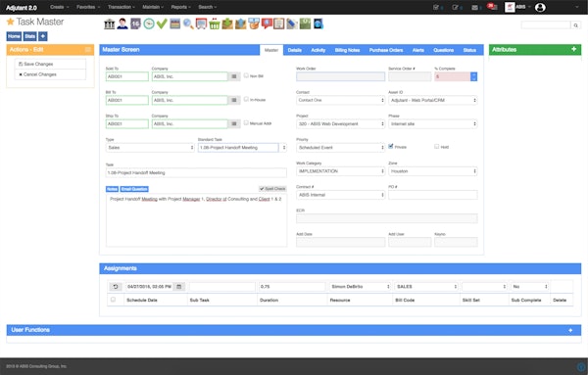Click the blue pen edit toolbar icon

click(292, 23)
